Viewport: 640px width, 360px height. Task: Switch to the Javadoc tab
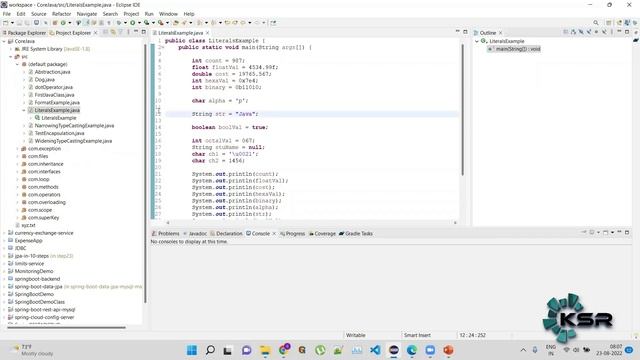click(x=195, y=233)
